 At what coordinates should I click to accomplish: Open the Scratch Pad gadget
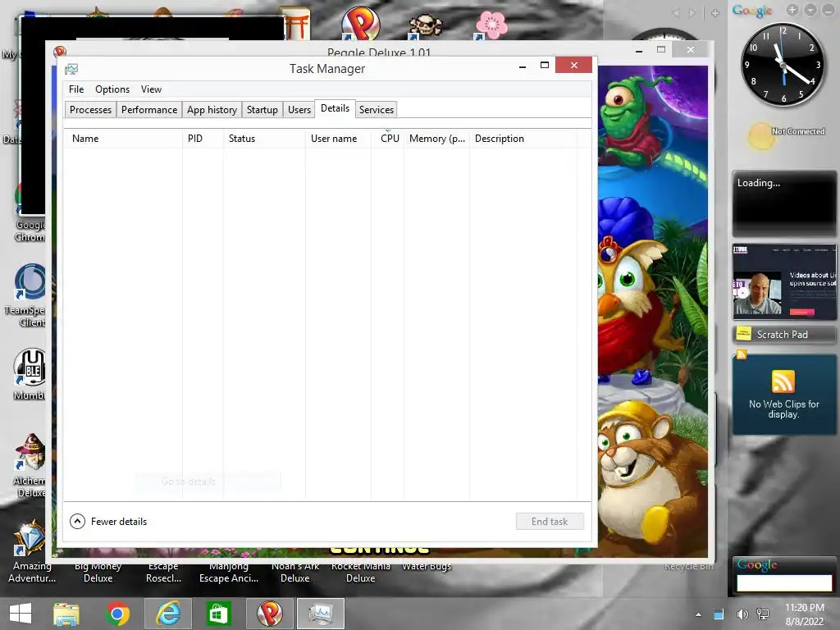(783, 335)
